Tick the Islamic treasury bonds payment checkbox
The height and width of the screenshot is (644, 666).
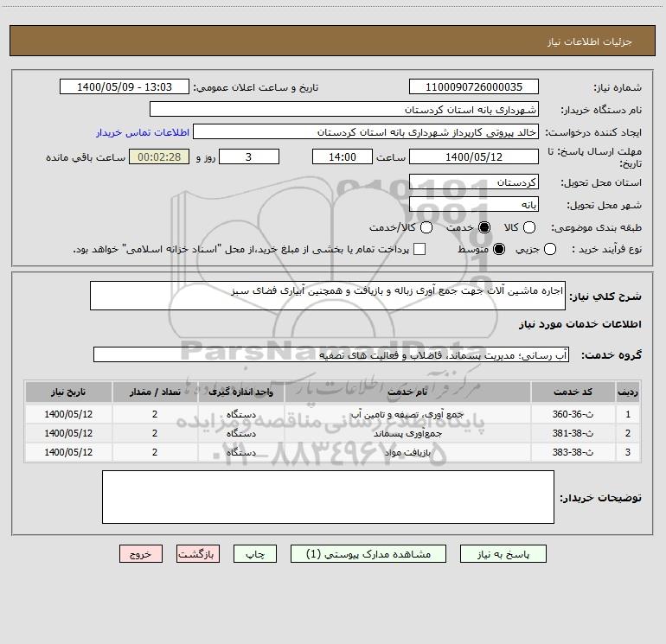(x=419, y=249)
